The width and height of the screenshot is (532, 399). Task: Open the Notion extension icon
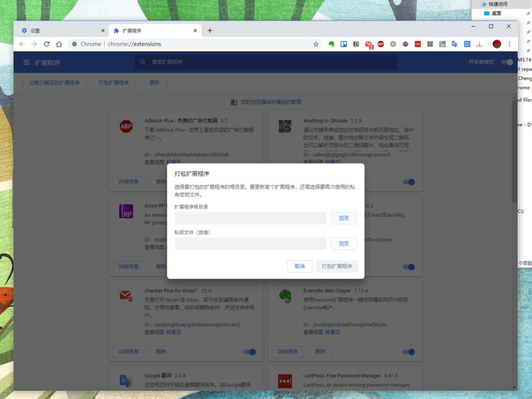coord(356,44)
